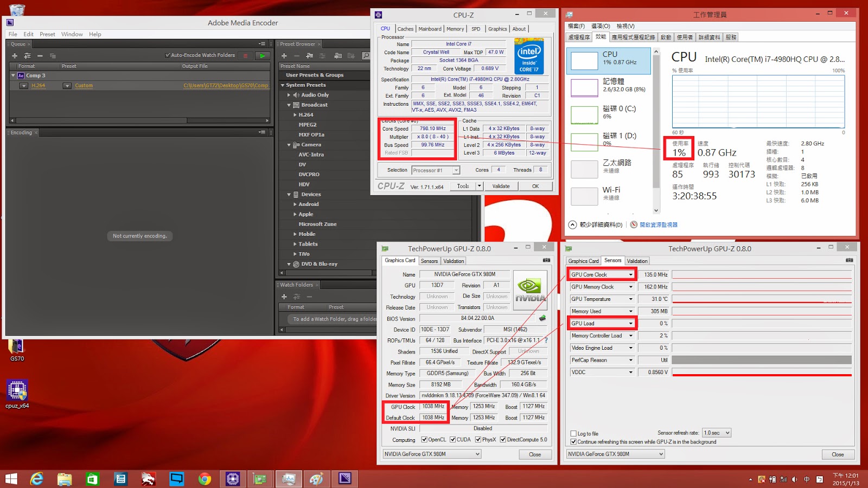Open CPU-Z Processor #1 selection dropdown

tap(436, 170)
